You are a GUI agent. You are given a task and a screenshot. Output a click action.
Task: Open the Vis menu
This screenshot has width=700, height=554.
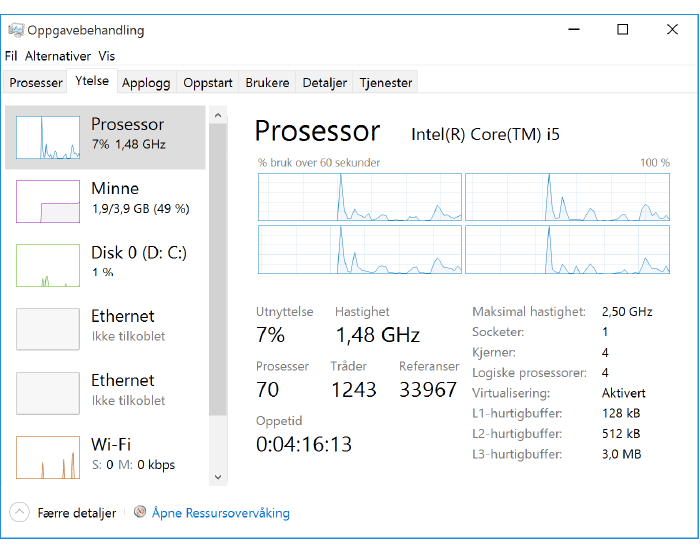[107, 56]
